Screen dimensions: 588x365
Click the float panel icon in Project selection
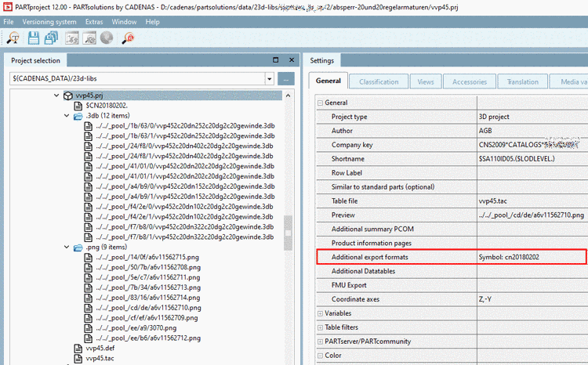(x=276, y=60)
